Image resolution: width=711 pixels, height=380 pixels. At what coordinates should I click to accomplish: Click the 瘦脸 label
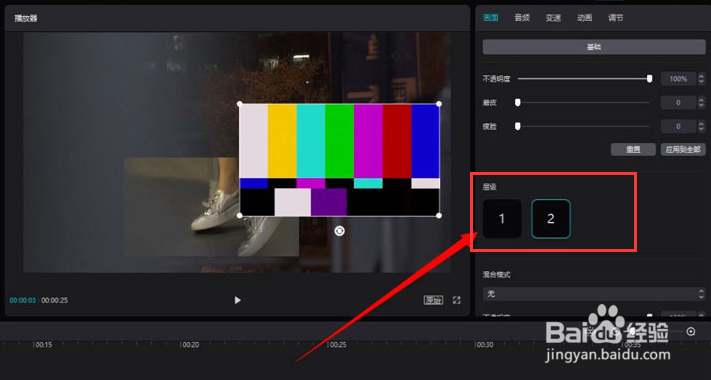point(490,127)
